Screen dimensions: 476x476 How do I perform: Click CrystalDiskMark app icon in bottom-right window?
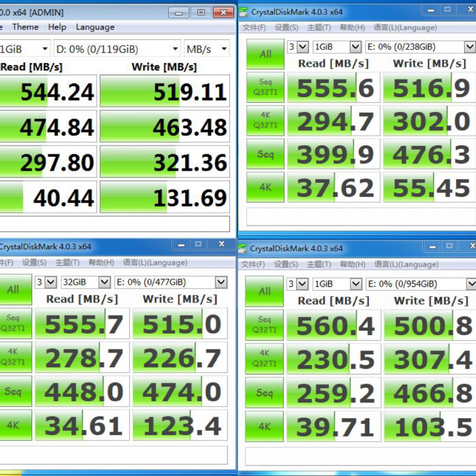[243, 248]
